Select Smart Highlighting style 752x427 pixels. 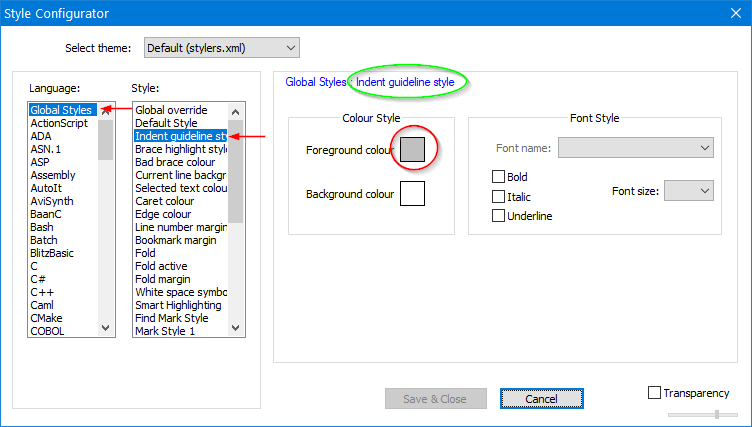click(x=178, y=305)
